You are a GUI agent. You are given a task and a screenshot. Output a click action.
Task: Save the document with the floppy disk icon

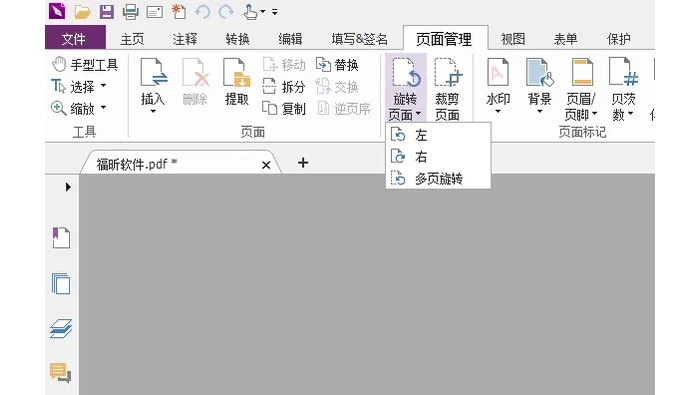[107, 12]
